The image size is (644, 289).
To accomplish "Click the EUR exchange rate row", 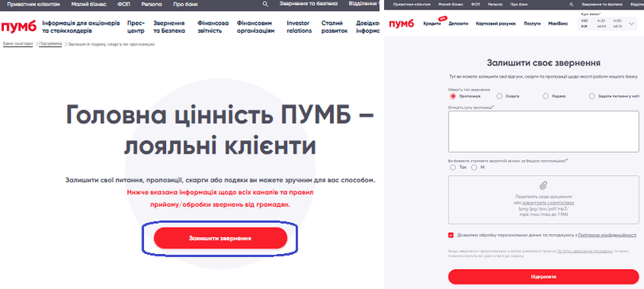I will tap(602, 26).
